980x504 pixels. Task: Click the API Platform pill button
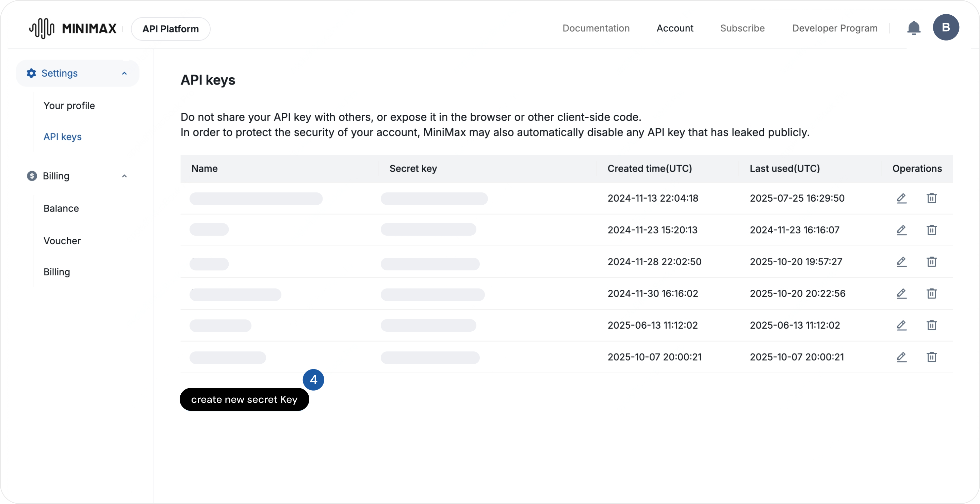[x=170, y=29]
